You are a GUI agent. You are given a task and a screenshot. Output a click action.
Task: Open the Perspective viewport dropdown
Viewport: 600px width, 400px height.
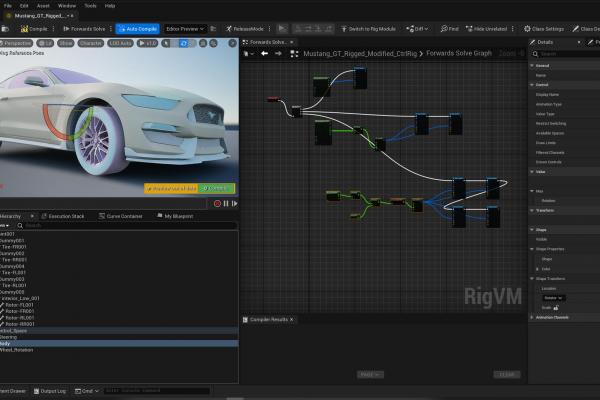pyautogui.click(x=17, y=44)
